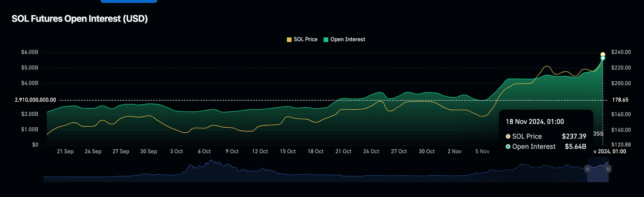Viewport: 644px width, 197px height.
Task: Click the left range selector handle
Action: click(587, 169)
